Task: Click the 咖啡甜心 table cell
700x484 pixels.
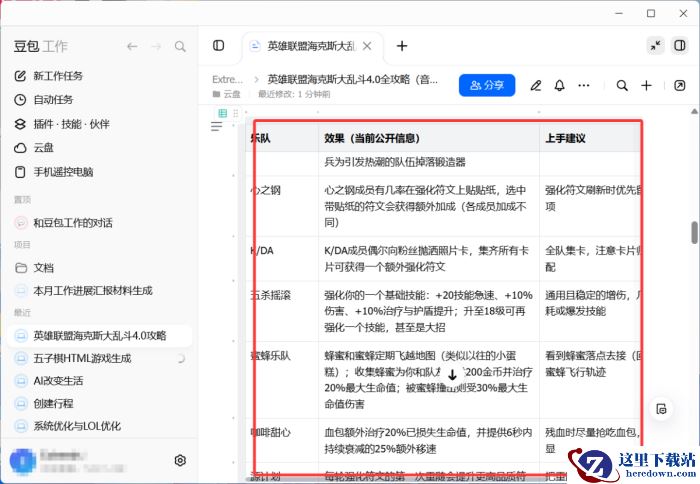Action: pyautogui.click(x=282, y=440)
